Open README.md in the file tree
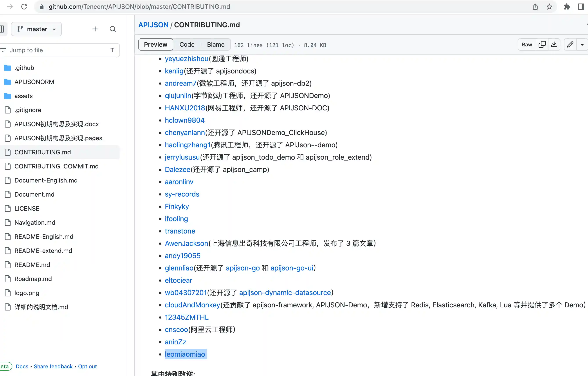 point(32,265)
